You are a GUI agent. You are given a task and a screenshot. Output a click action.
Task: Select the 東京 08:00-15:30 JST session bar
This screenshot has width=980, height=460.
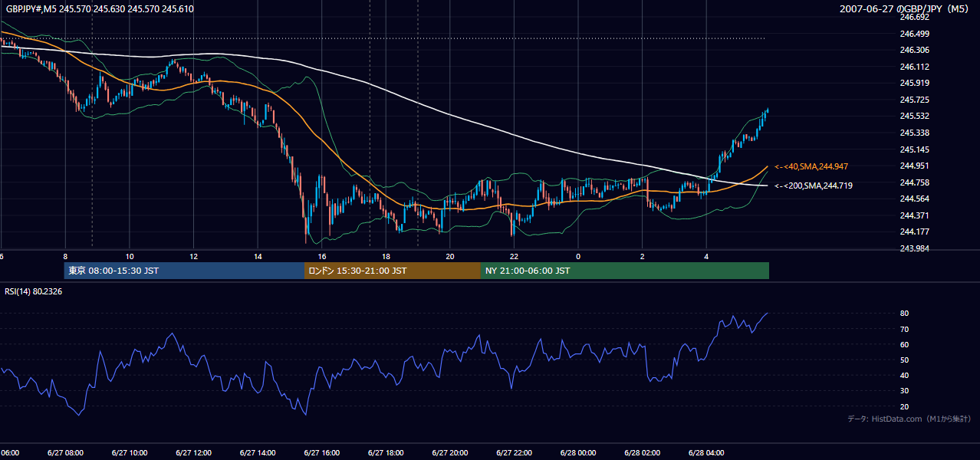pyautogui.click(x=185, y=271)
